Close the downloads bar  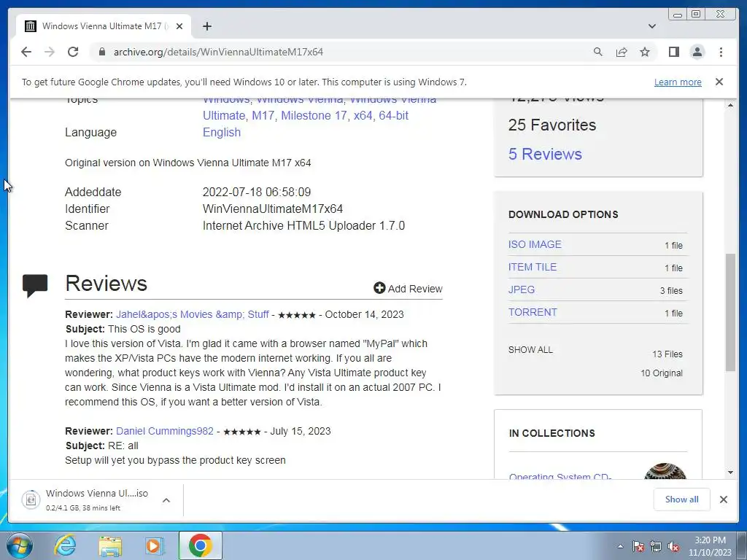[x=723, y=499]
